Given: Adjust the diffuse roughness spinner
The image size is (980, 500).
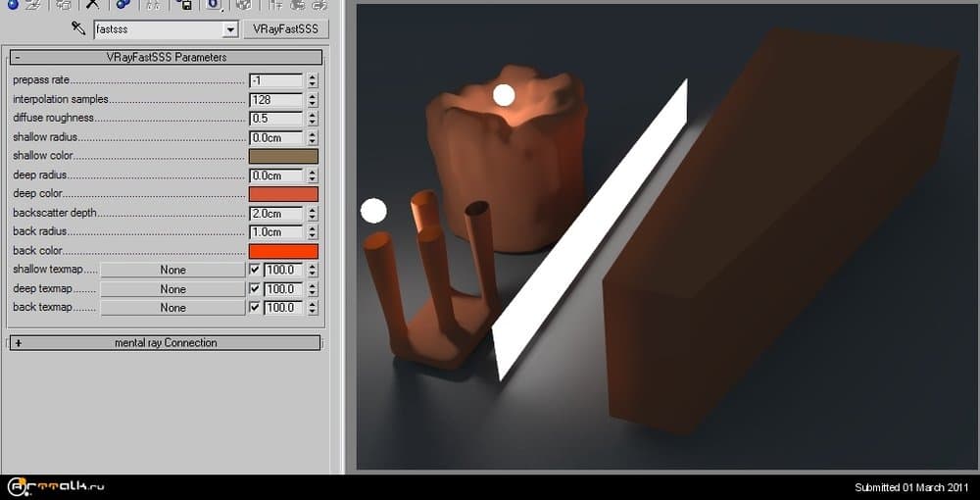Looking at the screenshot, I should 312,118.
